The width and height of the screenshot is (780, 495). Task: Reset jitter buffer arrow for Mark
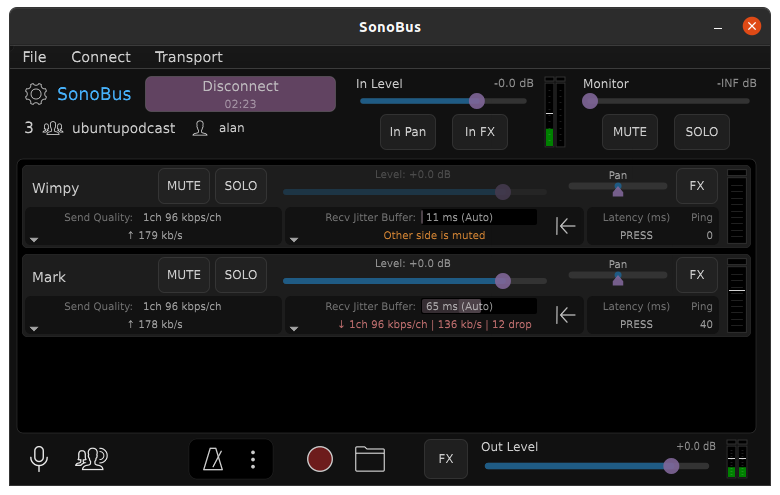pyautogui.click(x=566, y=315)
